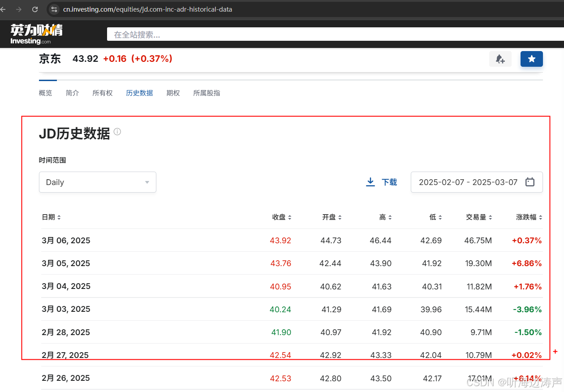This screenshot has height=392, width=564.
Task: Expand the Daily time range dropdown
Action: pyautogui.click(x=98, y=182)
